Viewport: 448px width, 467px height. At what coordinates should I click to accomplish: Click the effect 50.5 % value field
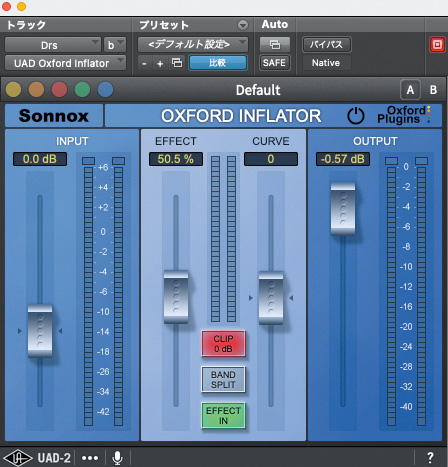point(176,159)
